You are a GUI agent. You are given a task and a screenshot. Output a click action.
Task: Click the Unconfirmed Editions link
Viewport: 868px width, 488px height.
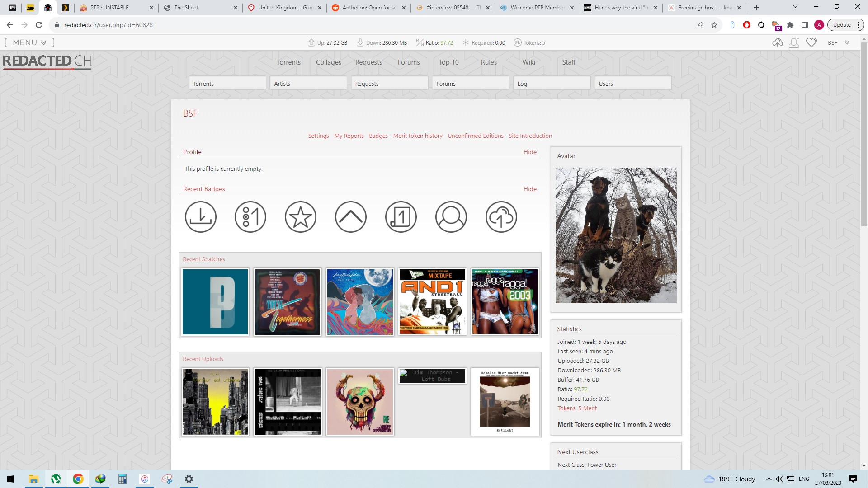tap(475, 136)
